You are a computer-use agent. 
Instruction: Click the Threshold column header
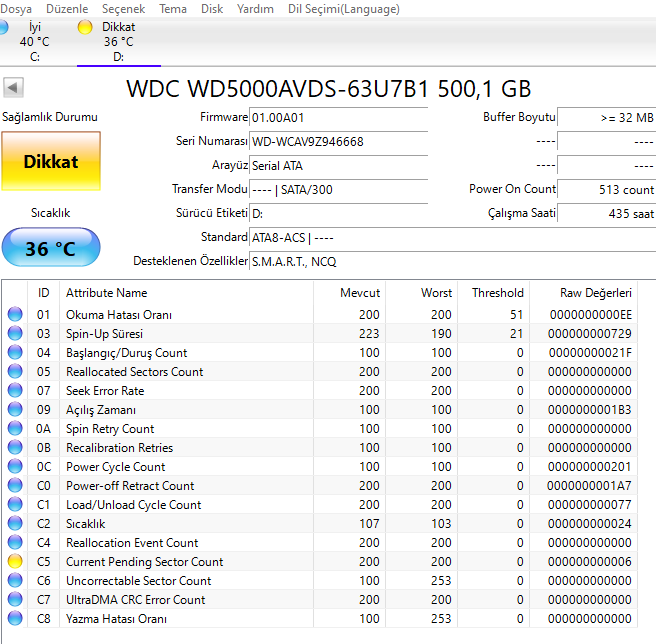coord(494,293)
